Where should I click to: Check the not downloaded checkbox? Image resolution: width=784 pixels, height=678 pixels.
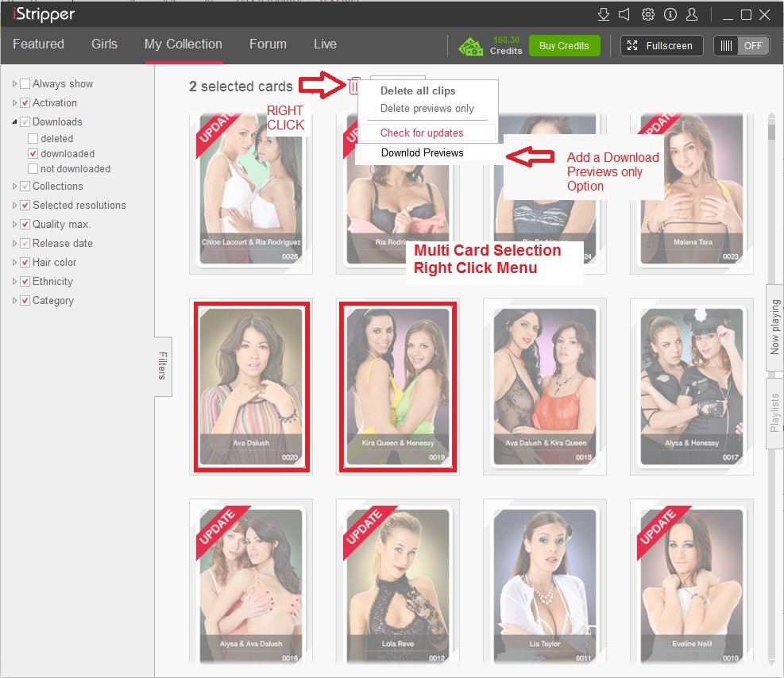[x=33, y=168]
